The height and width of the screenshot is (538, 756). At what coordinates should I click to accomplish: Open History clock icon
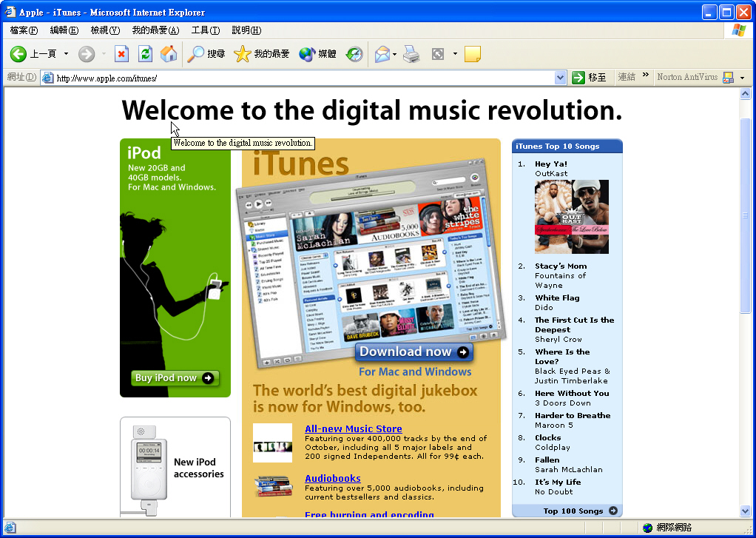pyautogui.click(x=354, y=53)
